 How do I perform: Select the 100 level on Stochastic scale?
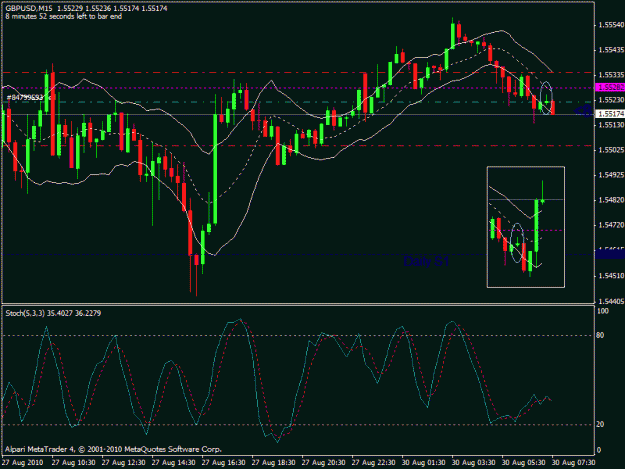[x=603, y=311]
